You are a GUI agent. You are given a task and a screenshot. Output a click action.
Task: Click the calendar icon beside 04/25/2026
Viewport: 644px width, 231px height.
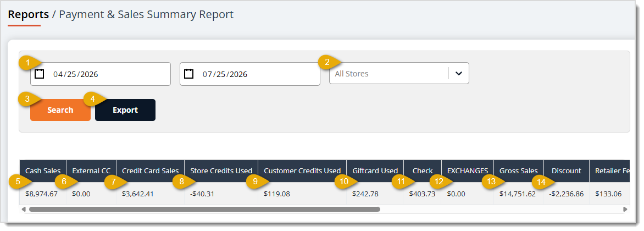coord(39,74)
